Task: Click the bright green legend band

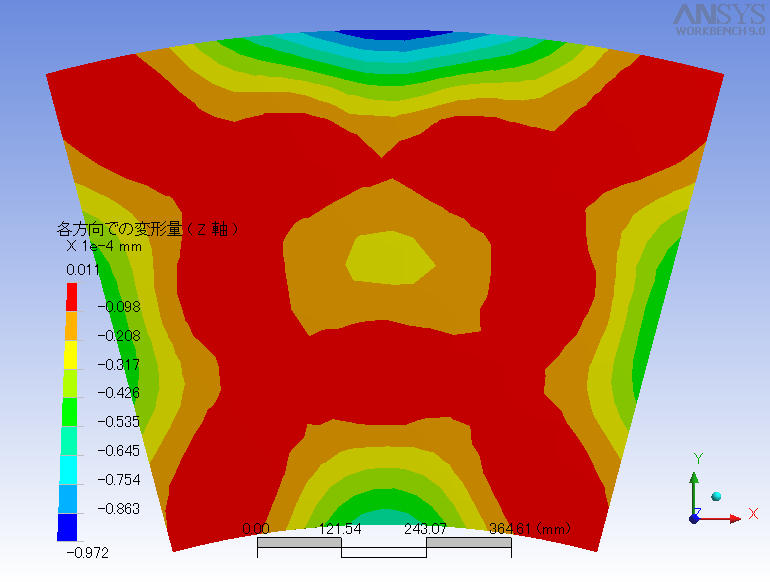Action: (x=70, y=412)
